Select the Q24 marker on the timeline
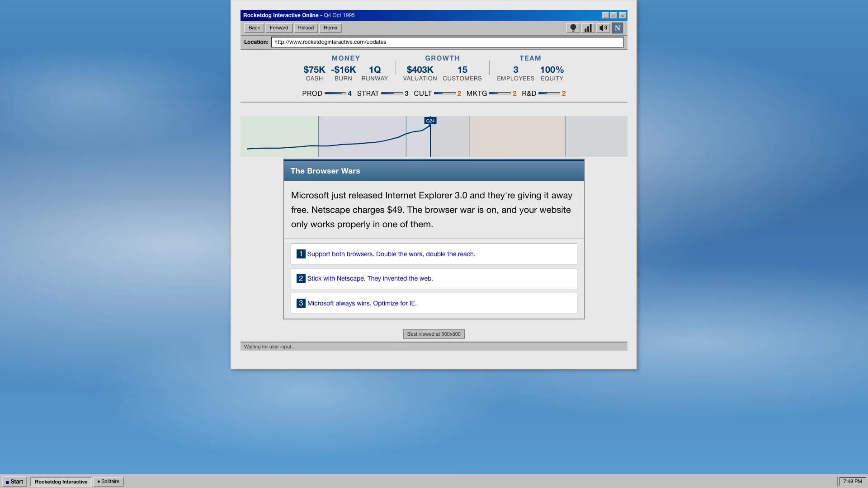The height and width of the screenshot is (488, 868). pos(430,121)
